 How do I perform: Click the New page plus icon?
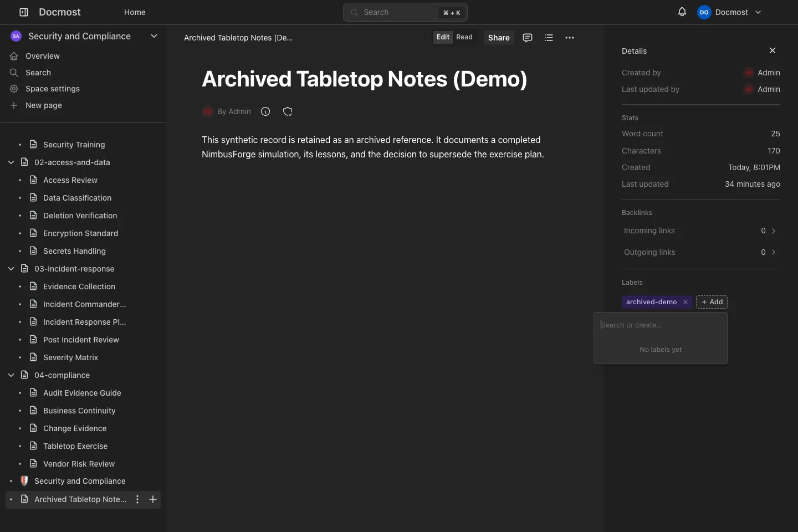[14, 105]
